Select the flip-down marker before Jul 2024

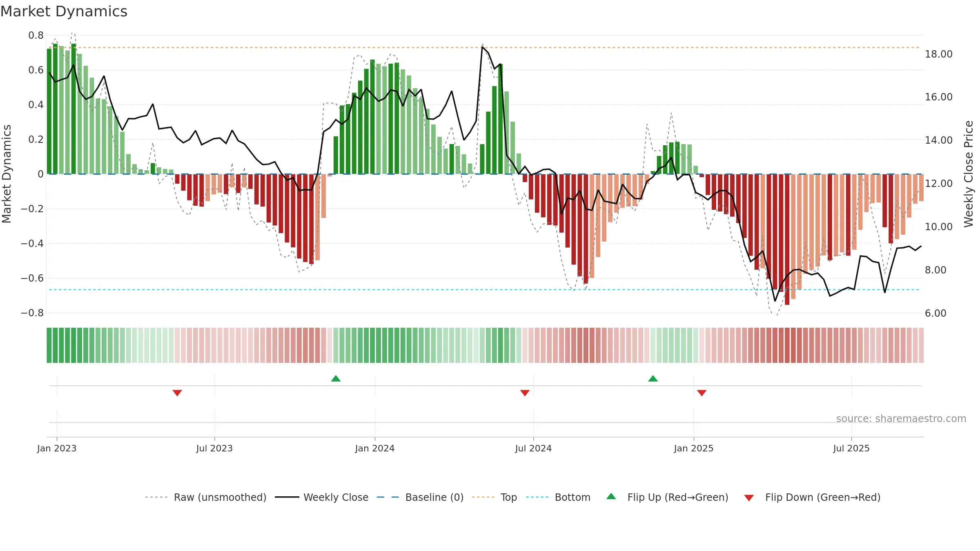(525, 393)
